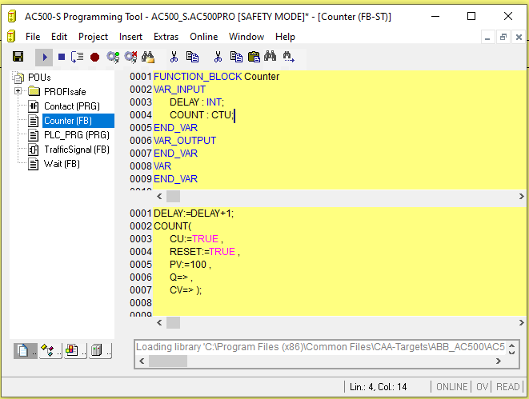Open the Help menu
This screenshot has width=529, height=399.
[x=285, y=36]
